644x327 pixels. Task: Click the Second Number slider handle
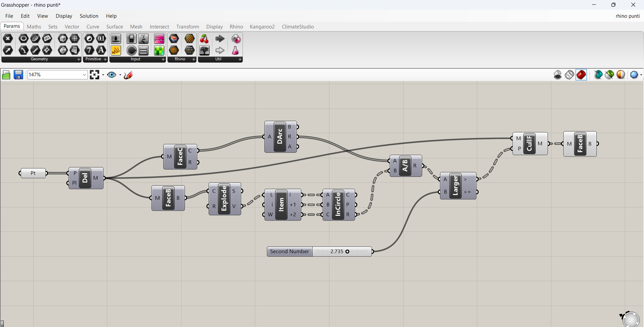pos(347,252)
